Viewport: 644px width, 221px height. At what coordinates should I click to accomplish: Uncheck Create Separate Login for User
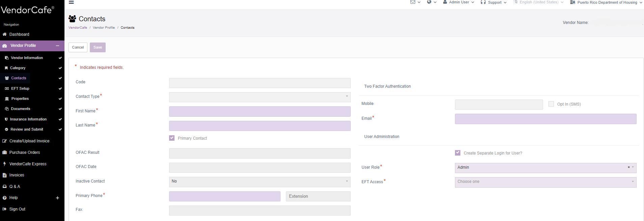pyautogui.click(x=458, y=153)
